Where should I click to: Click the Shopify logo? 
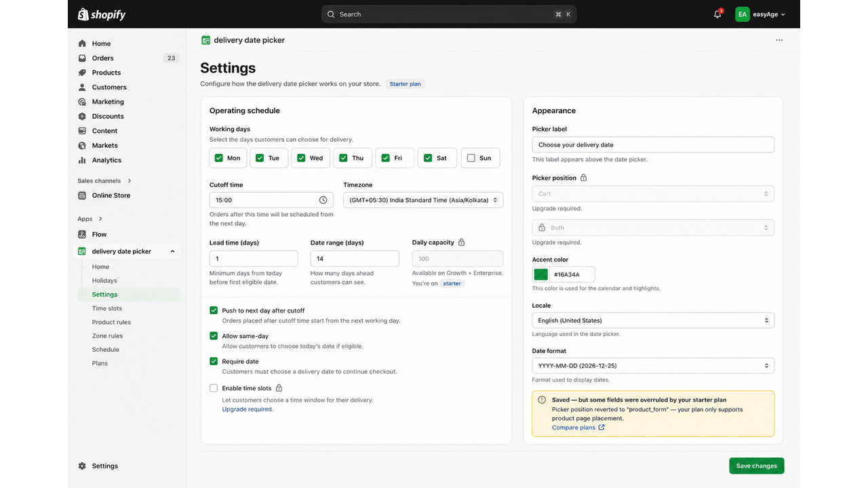[102, 14]
